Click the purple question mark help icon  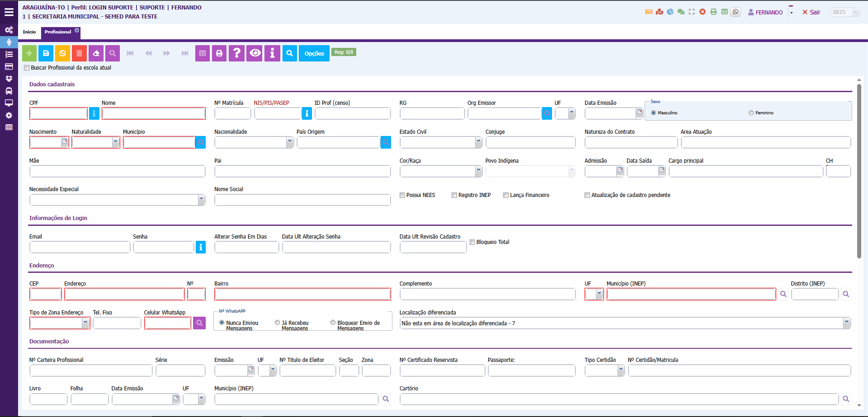236,53
